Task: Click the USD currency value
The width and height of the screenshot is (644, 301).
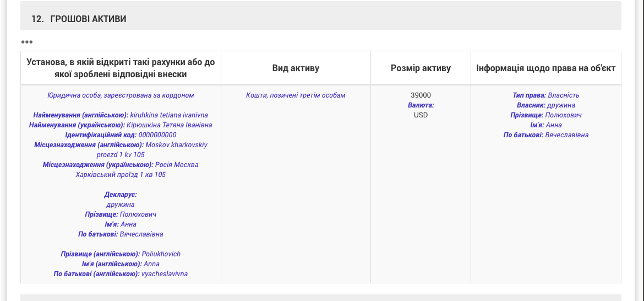Action: (421, 115)
